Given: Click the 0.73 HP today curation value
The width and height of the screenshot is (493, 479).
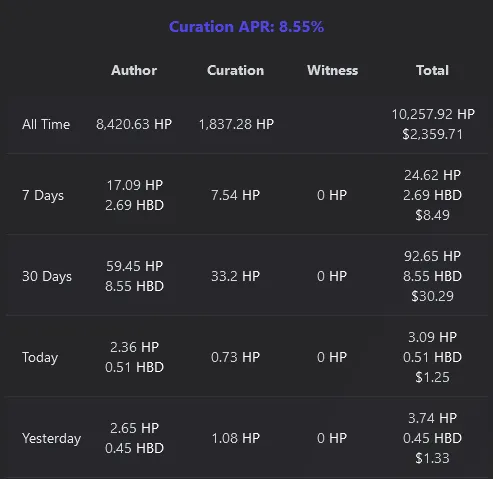Looking at the screenshot, I should point(235,357).
